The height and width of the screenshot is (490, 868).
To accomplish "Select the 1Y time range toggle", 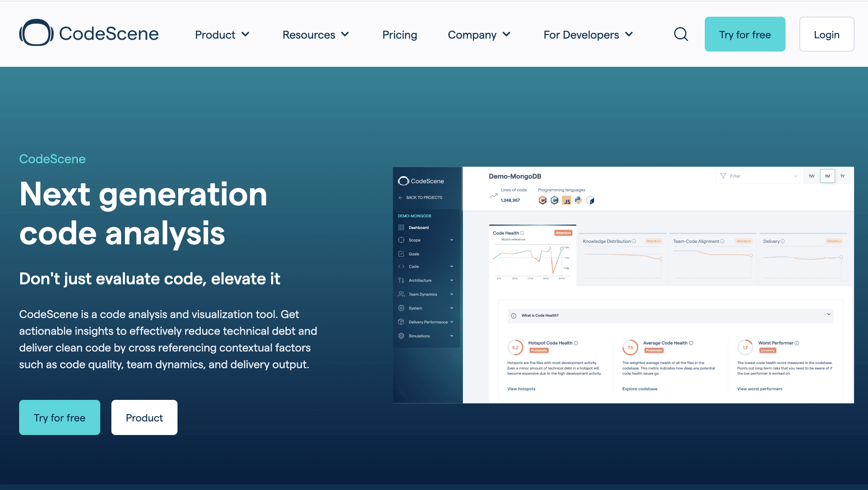I will tap(843, 176).
